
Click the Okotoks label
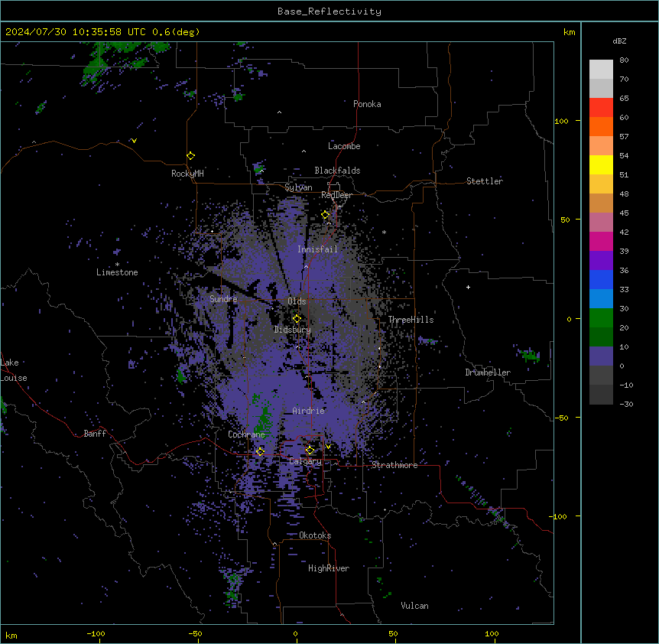click(315, 535)
